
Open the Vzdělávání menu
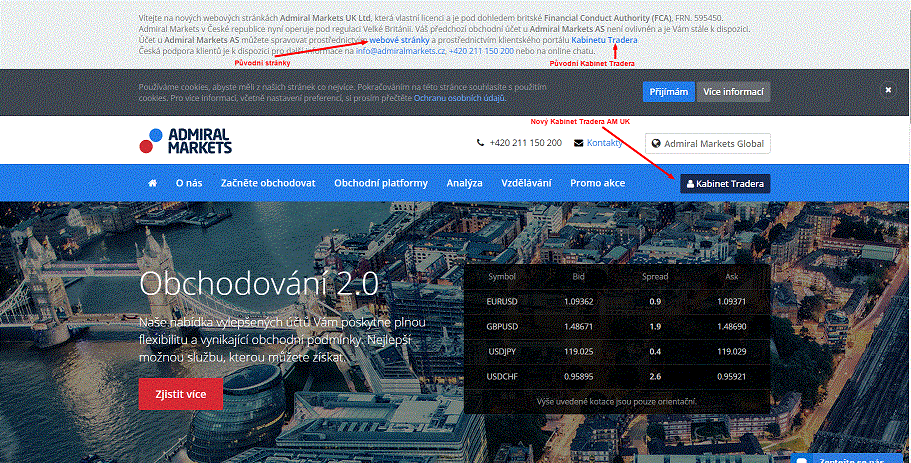[x=526, y=183]
